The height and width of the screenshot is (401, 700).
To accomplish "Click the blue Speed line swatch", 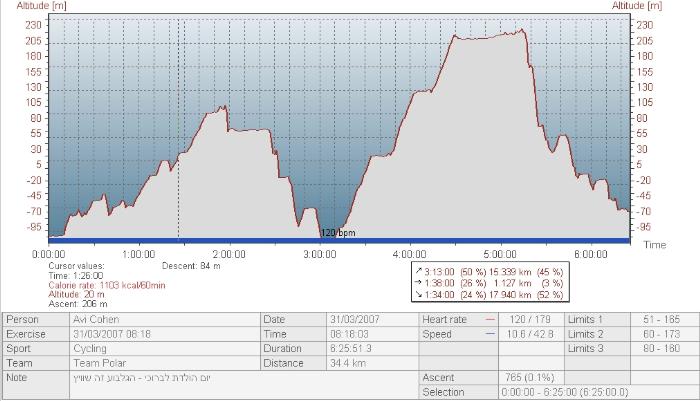I will point(490,333).
